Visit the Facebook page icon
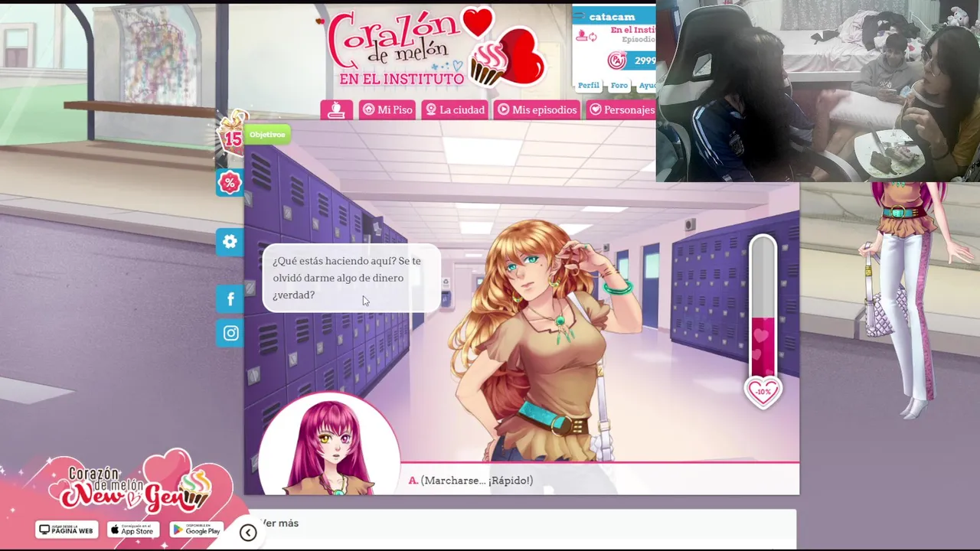Image resolution: width=980 pixels, height=551 pixels. (x=230, y=299)
